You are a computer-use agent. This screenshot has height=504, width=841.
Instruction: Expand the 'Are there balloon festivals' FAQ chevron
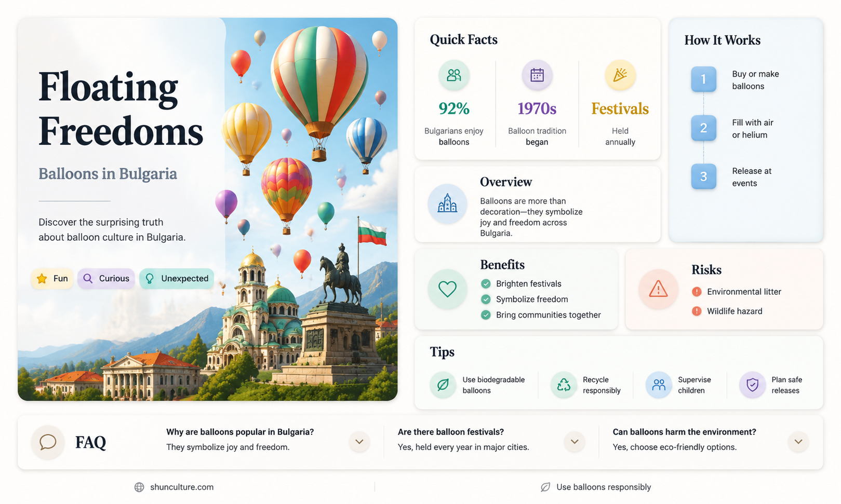tap(575, 442)
